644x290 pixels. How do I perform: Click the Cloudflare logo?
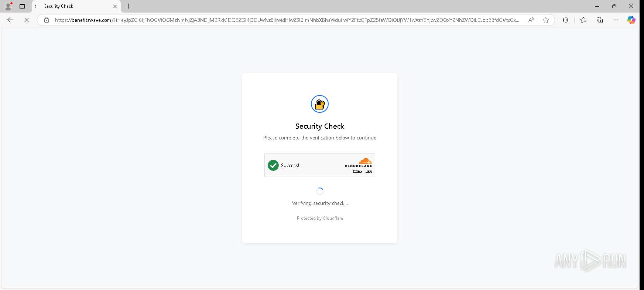(359, 162)
